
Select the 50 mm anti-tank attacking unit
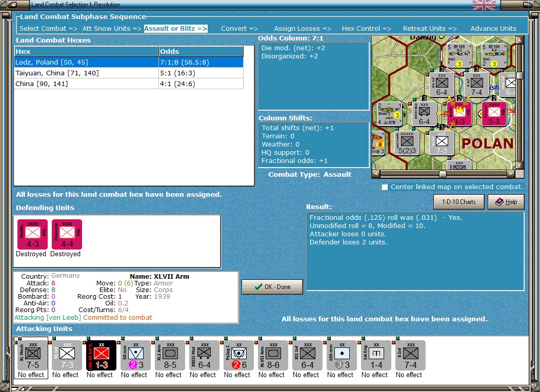click(x=136, y=355)
